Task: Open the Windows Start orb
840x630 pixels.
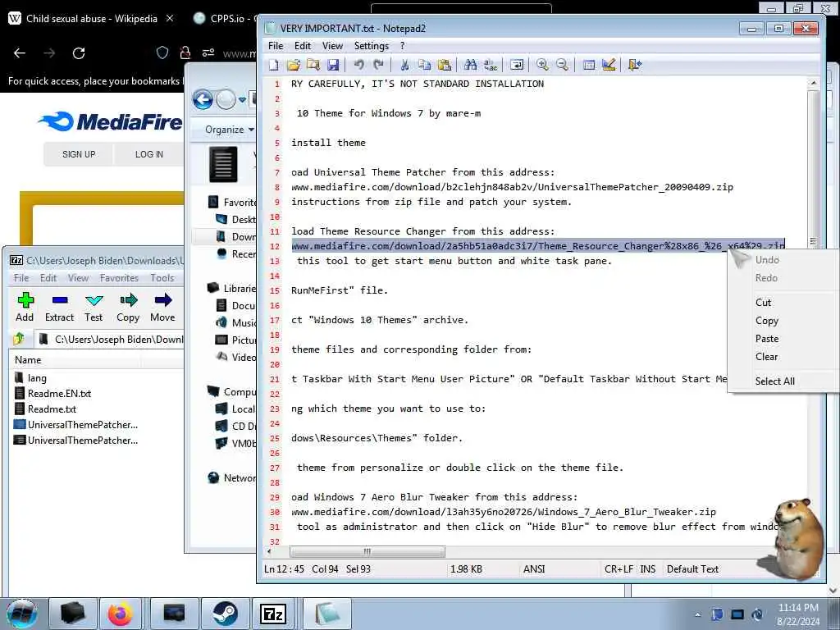Action: pyautogui.click(x=21, y=614)
